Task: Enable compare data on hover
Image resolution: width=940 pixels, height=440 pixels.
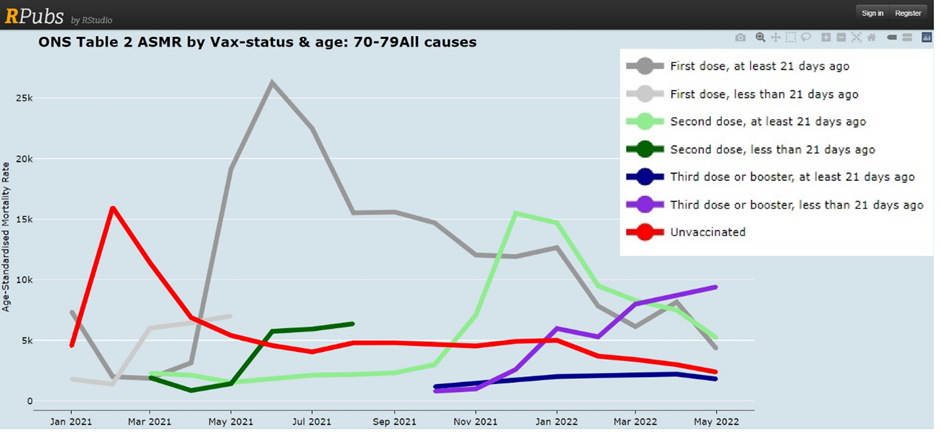Action: (x=907, y=38)
